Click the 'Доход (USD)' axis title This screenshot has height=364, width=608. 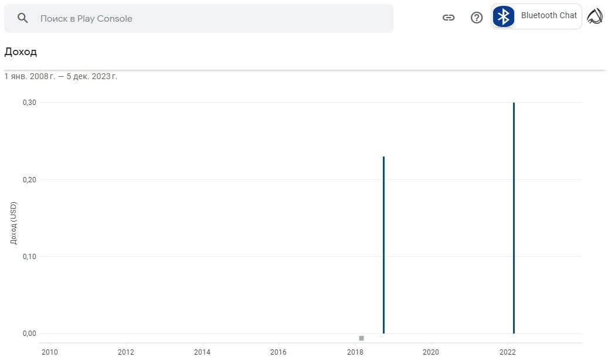[13, 223]
